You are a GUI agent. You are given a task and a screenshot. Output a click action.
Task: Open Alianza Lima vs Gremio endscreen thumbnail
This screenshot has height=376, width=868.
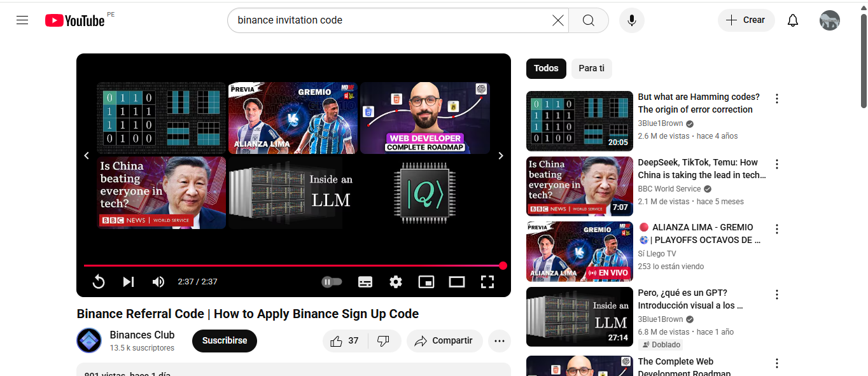tap(293, 118)
